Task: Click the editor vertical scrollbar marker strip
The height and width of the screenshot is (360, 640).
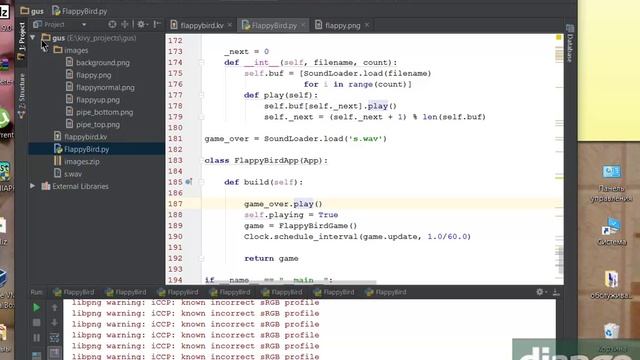Action: click(559, 159)
